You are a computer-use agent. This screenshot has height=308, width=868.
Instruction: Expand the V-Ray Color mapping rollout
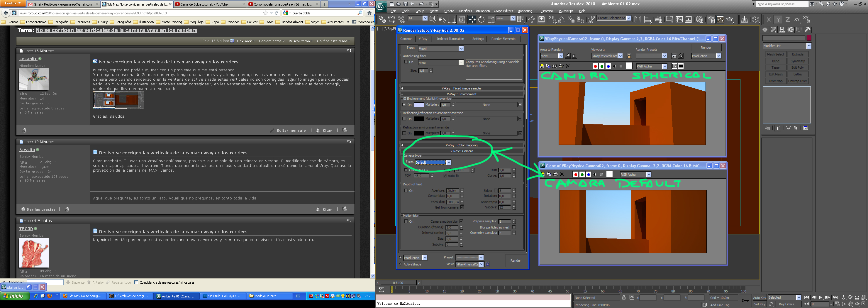(462, 145)
